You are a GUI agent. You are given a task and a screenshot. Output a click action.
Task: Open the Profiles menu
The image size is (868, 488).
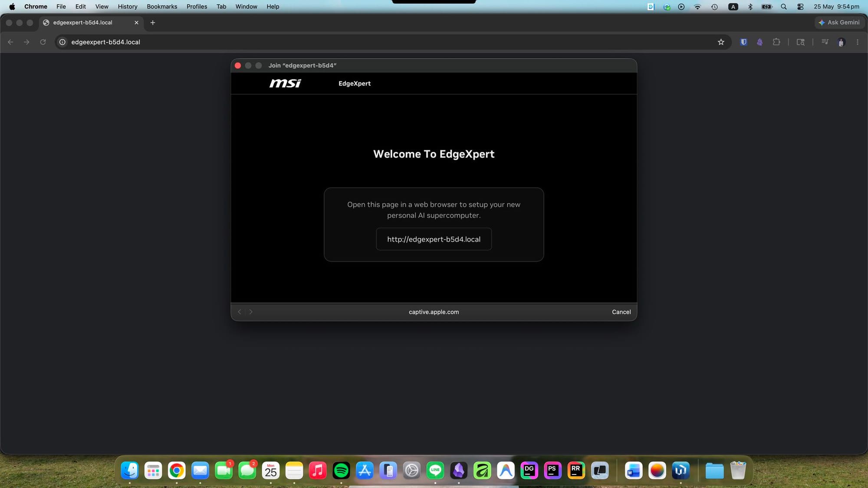pos(197,7)
